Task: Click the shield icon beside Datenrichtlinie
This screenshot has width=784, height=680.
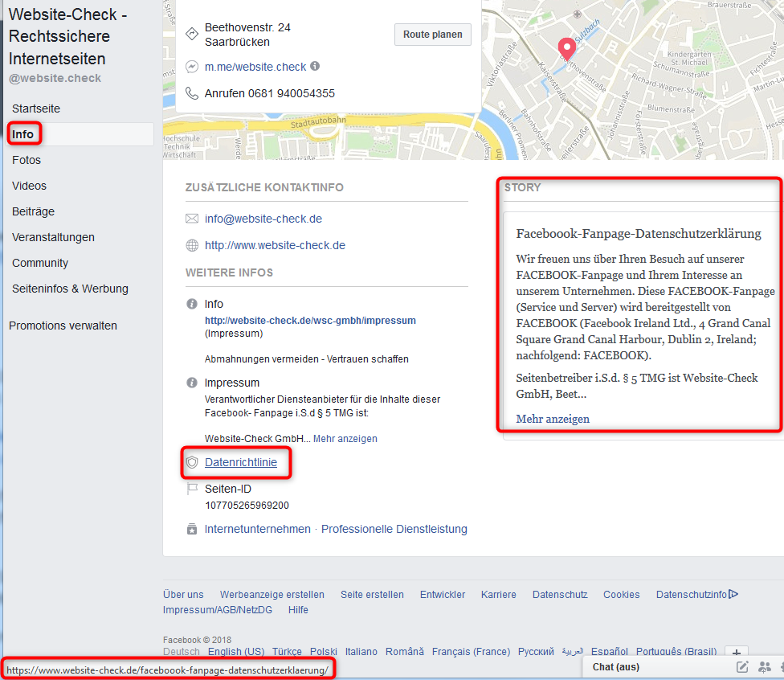Action: [192, 462]
